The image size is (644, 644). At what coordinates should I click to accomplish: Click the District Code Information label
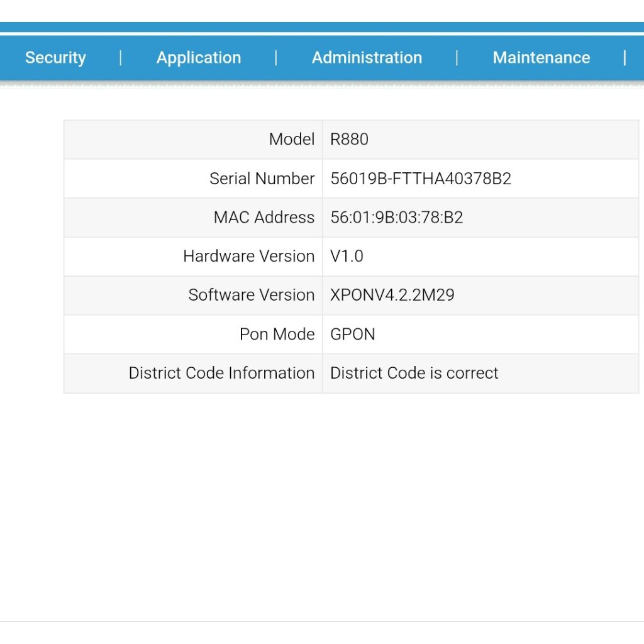(x=221, y=373)
